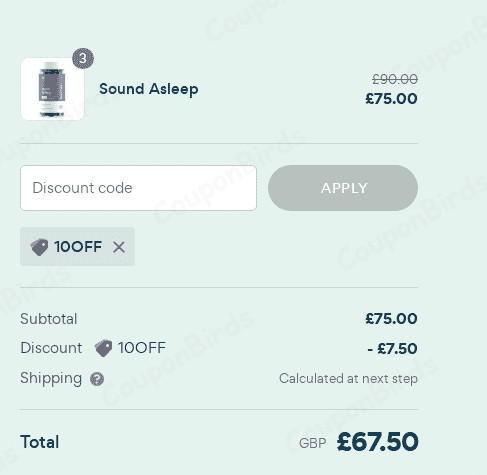Viewport: 487px width, 475px height.
Task: Click the Subtotal amount £75.00
Action: [391, 319]
